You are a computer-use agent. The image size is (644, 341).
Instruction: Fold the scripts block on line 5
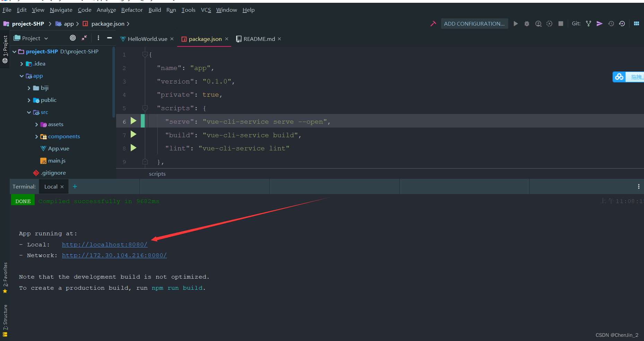[145, 108]
